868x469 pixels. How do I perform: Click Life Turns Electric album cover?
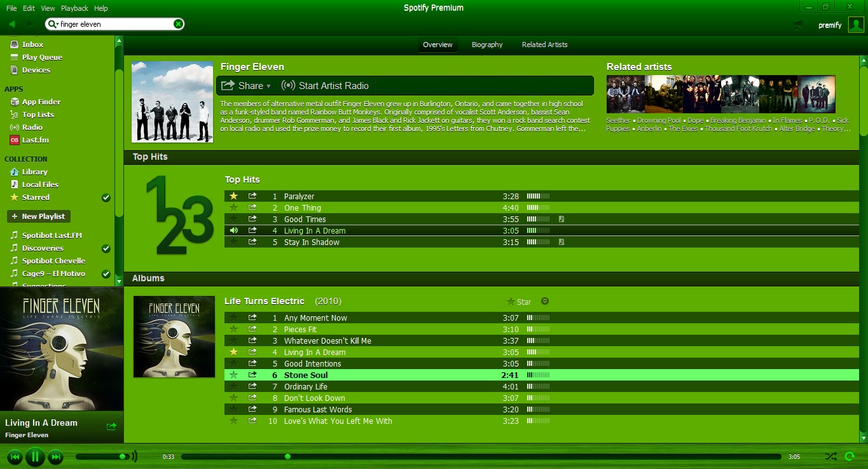174,337
